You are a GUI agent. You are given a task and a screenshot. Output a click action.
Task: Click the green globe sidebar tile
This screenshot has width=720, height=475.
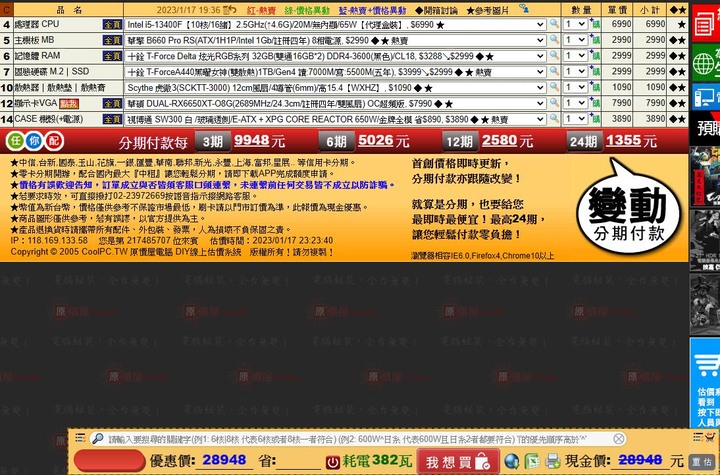[x=706, y=63]
